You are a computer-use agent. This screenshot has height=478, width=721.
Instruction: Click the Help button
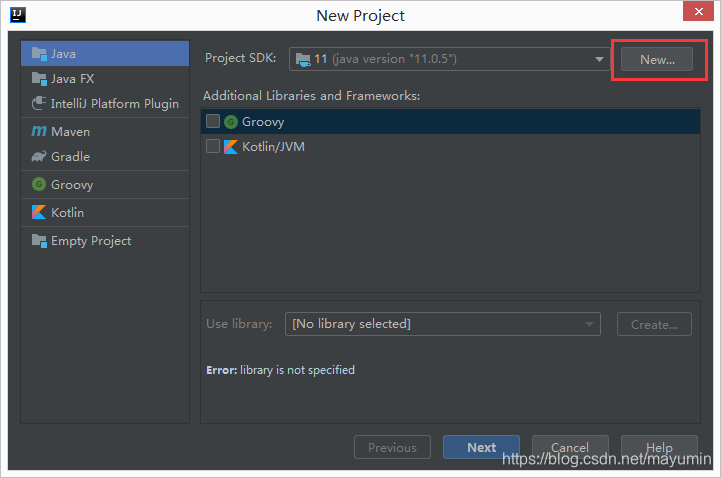click(x=659, y=447)
